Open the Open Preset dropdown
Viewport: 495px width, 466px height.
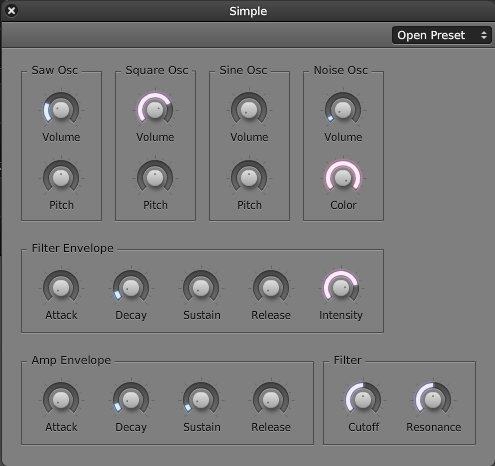tap(442, 35)
